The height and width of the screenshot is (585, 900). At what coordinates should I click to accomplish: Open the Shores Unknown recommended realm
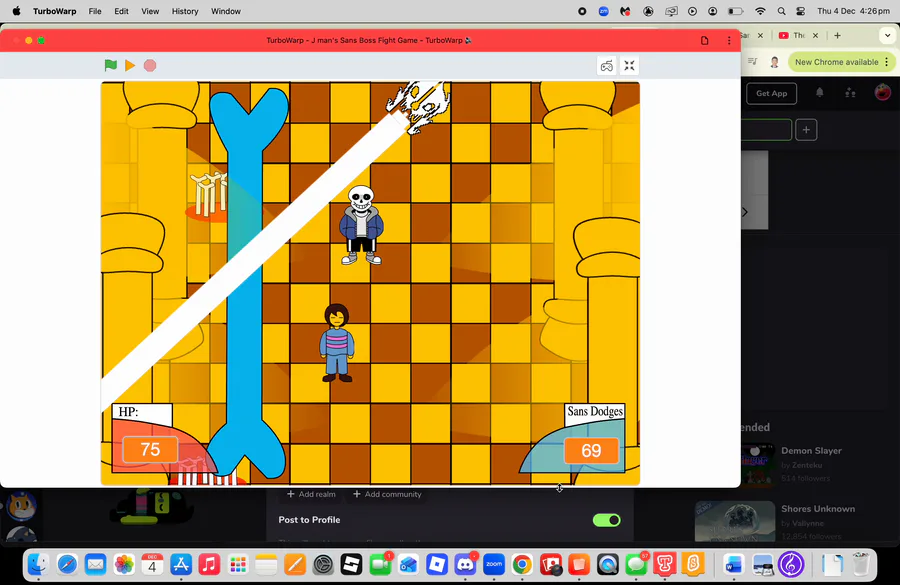818,509
